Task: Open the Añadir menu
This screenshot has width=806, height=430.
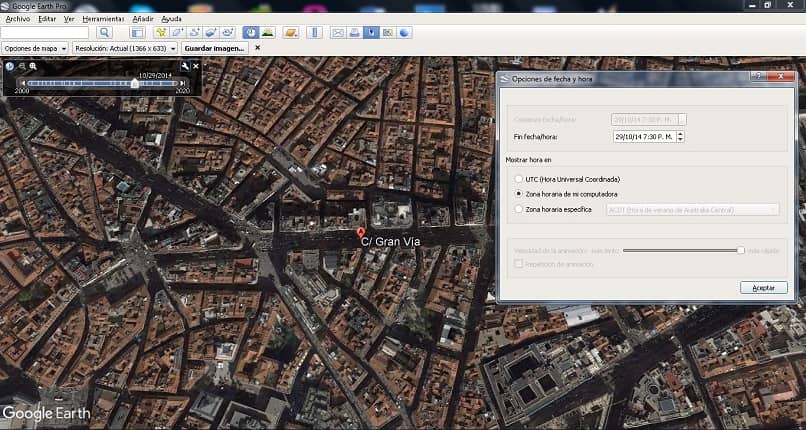Action: [x=143, y=18]
